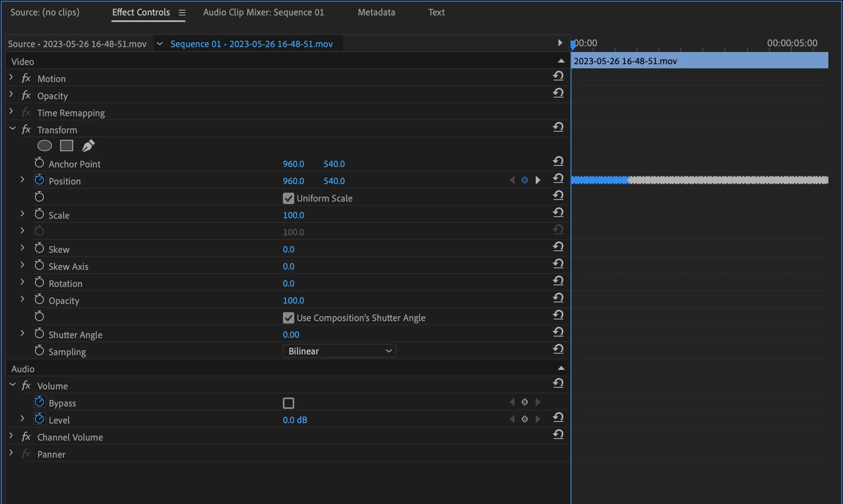Disable Use Composition's Shutter Angle
Viewport: 843px width, 504px height.
click(x=288, y=317)
